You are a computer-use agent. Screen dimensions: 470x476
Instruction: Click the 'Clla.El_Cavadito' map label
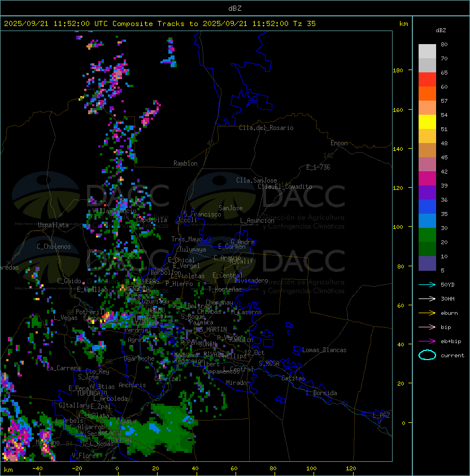[285, 187]
